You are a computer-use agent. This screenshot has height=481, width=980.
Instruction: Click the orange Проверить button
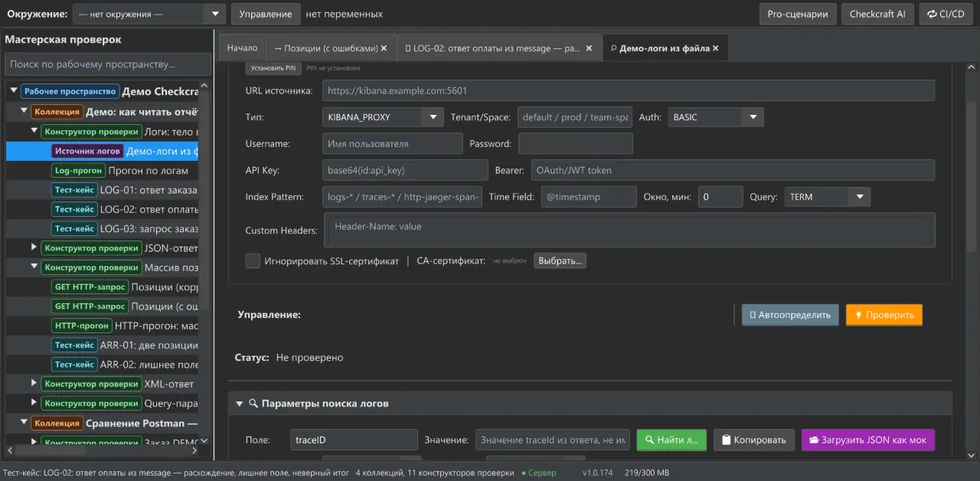click(x=884, y=315)
